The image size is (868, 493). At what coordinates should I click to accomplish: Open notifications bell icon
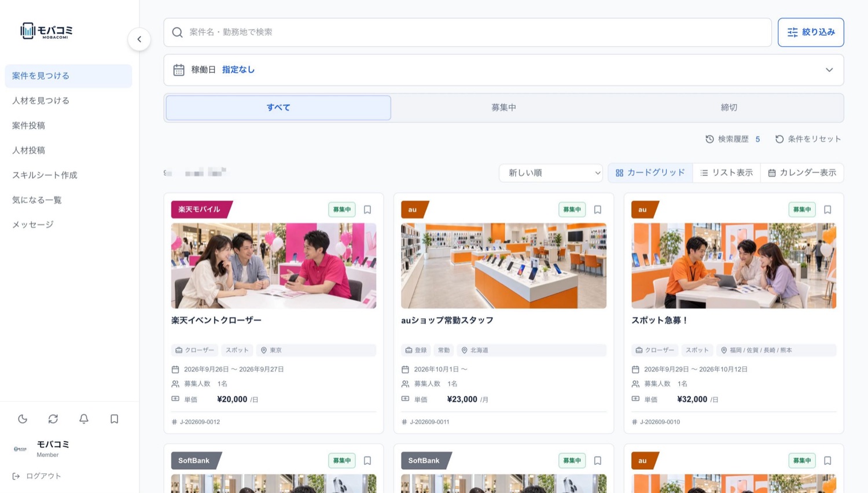[84, 419]
